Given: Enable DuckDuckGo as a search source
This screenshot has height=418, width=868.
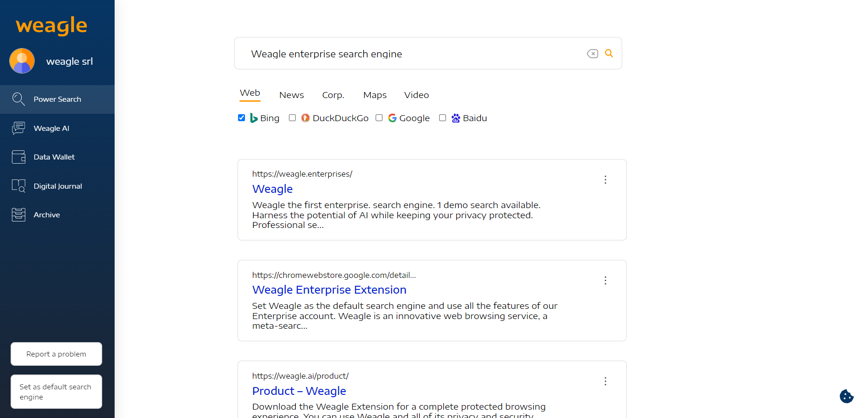Looking at the screenshot, I should [x=292, y=117].
